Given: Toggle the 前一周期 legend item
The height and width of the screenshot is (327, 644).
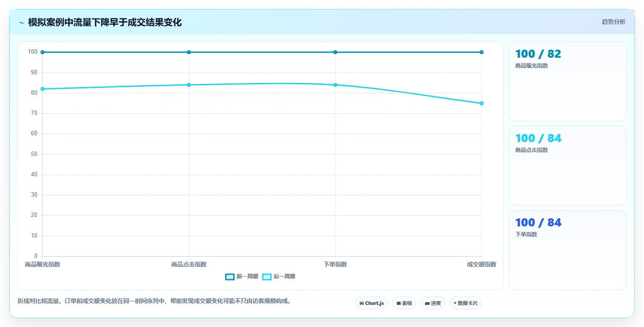Looking at the screenshot, I should click(x=242, y=276).
